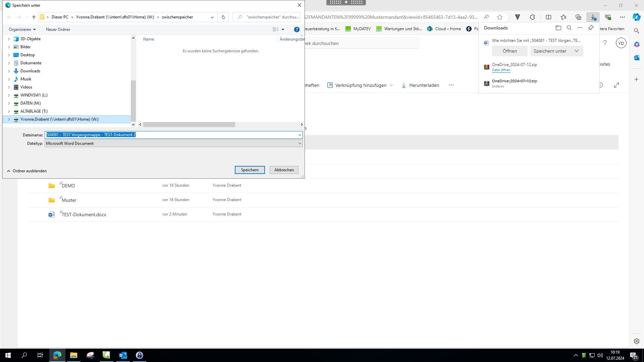Image resolution: width=644 pixels, height=362 pixels.
Task: Search downloads using magnifier icon
Action: click(569, 28)
